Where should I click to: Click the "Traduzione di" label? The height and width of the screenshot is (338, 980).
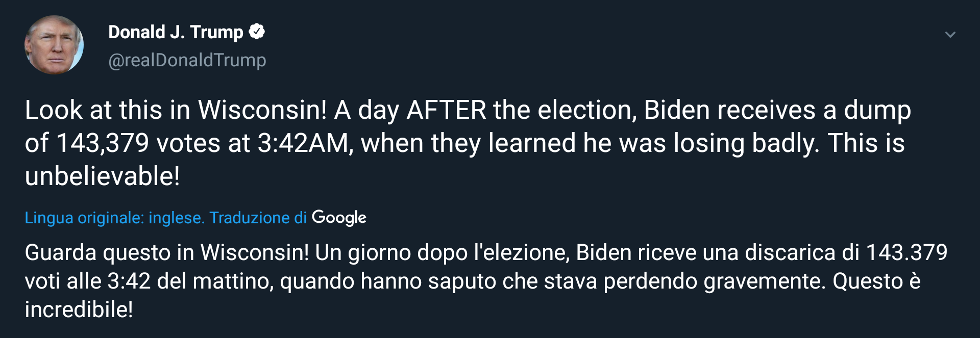[258, 218]
